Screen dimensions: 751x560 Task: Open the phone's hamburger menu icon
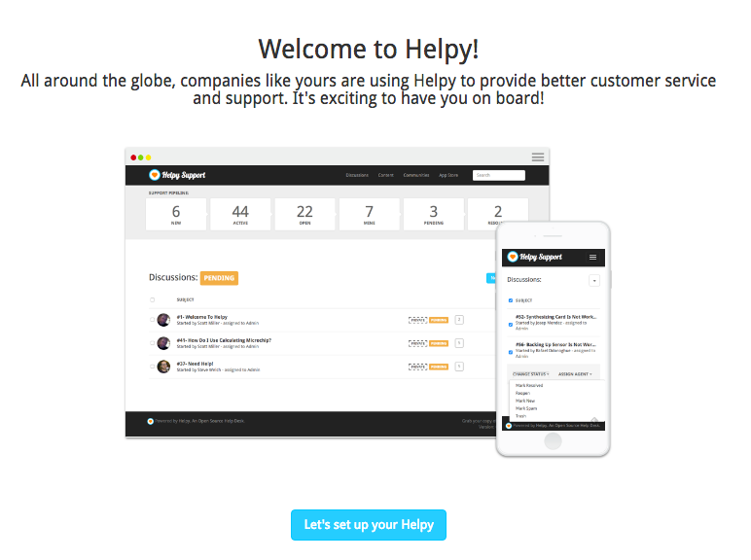coord(592,257)
